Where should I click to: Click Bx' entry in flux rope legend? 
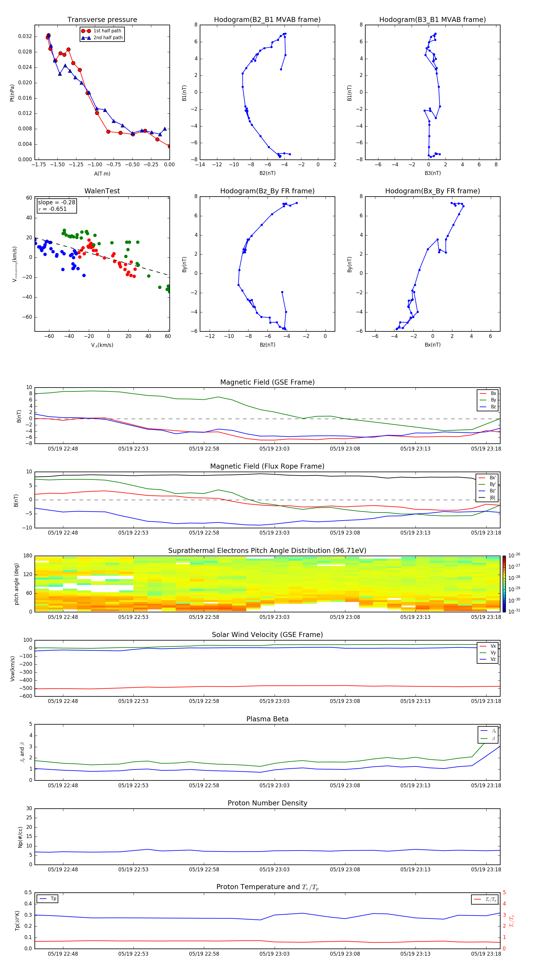tap(487, 478)
